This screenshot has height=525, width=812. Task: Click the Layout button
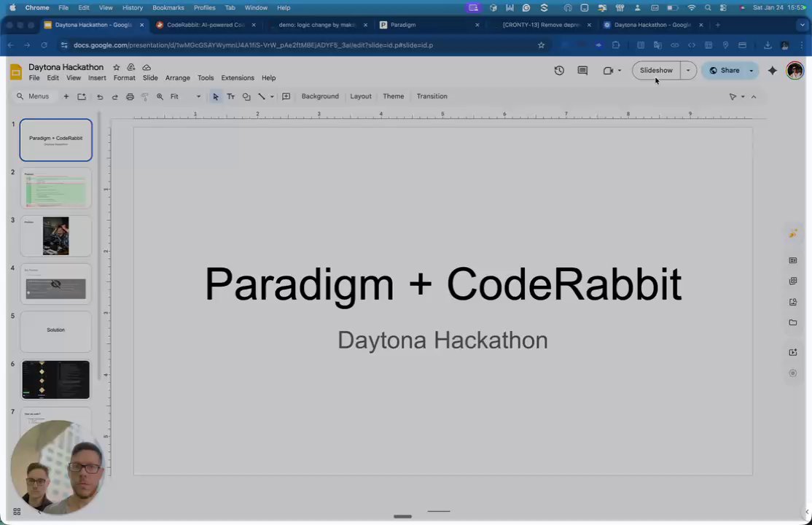(361, 96)
